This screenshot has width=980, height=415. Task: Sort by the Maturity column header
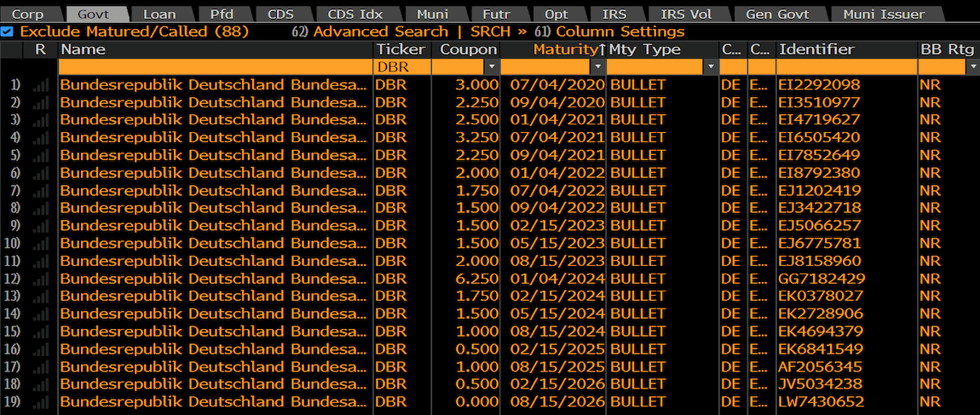(x=553, y=50)
